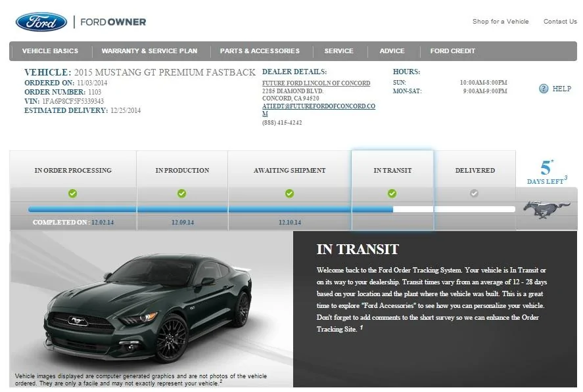Click the Ford Owner title text
Screen dimensions: 583x392
coord(113,22)
